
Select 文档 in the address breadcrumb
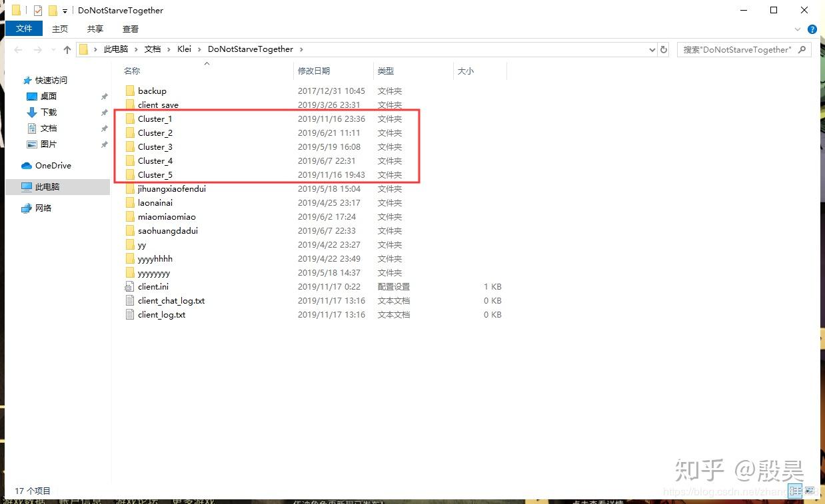coord(153,49)
